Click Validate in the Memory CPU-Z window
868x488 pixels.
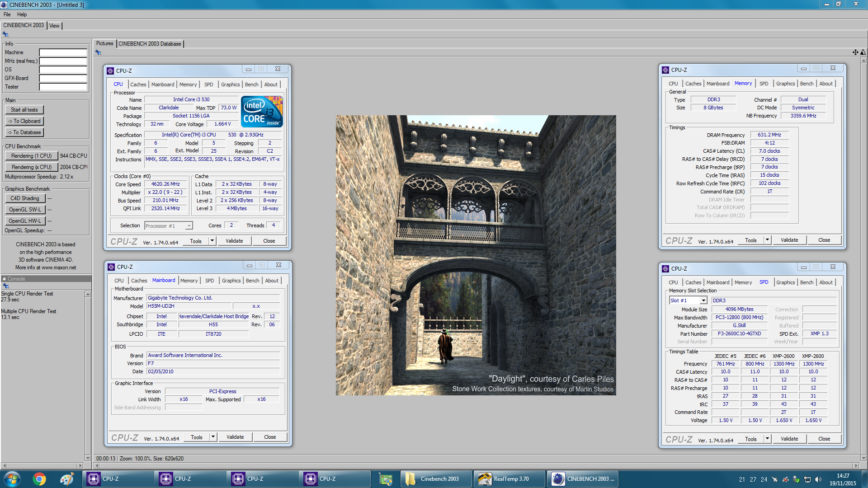coord(789,240)
